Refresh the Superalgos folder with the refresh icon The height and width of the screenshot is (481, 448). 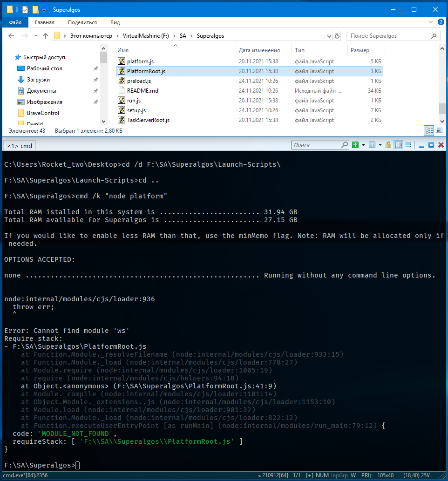click(337, 36)
